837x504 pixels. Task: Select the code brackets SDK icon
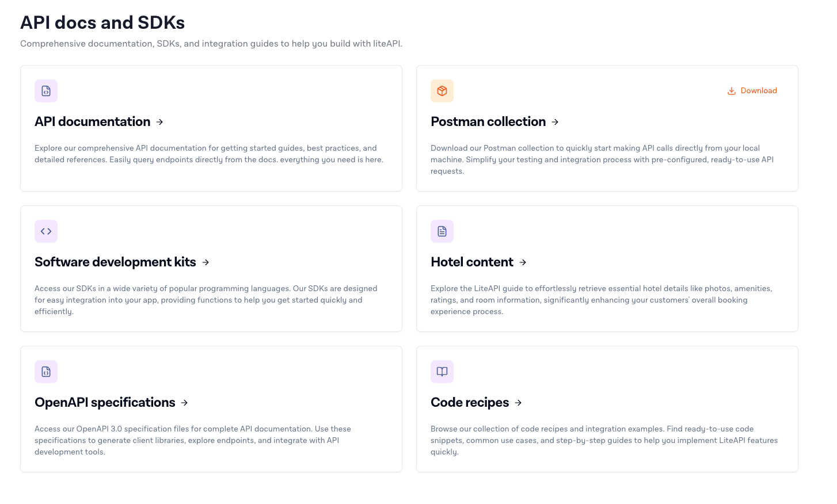(46, 231)
